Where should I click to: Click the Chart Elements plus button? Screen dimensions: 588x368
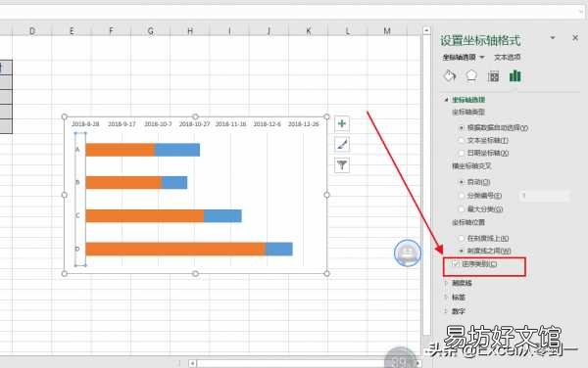tap(342, 123)
